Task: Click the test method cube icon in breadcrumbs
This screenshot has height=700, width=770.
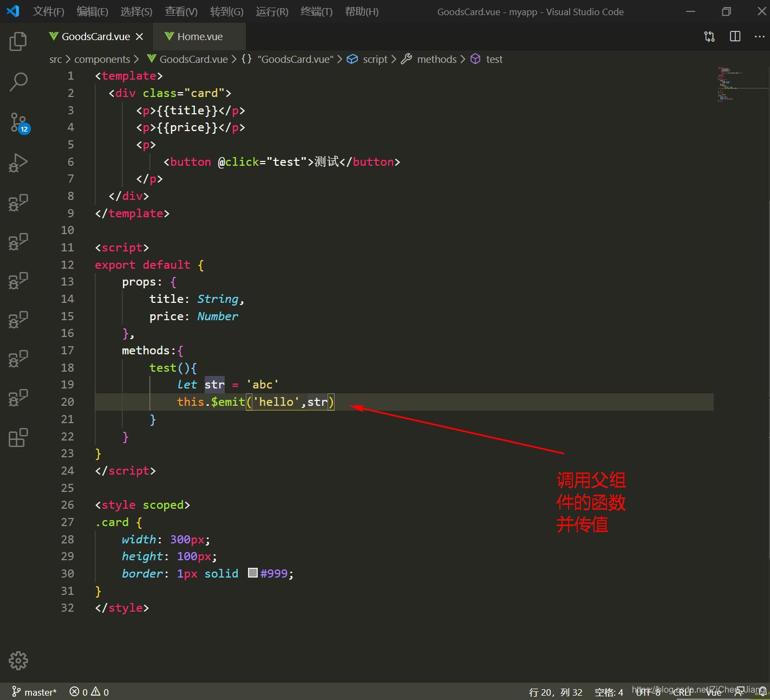Action: click(x=475, y=59)
